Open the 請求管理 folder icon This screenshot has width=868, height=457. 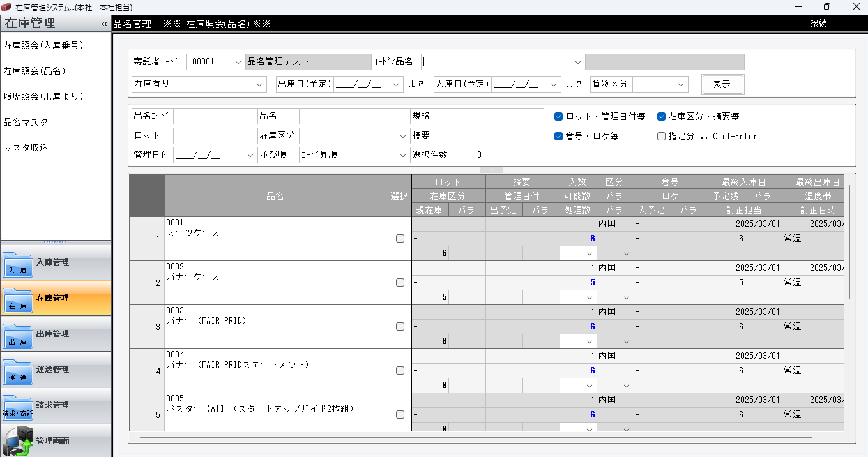(x=17, y=407)
